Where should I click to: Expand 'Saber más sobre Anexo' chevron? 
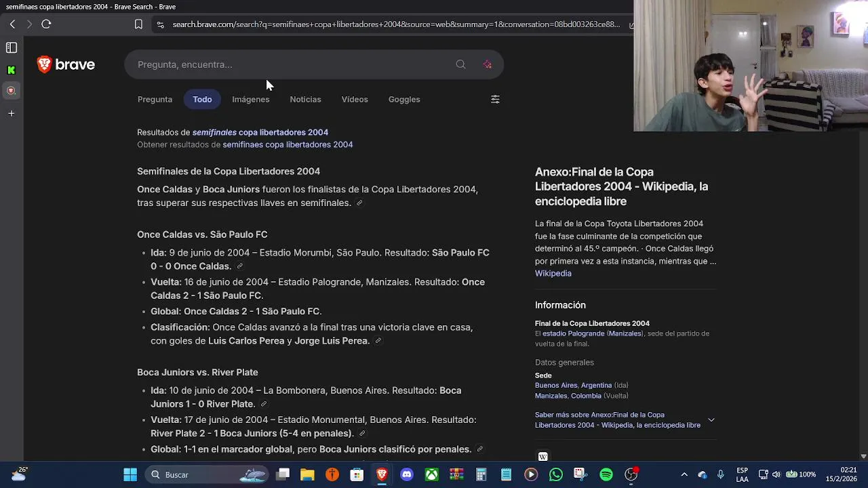click(711, 420)
